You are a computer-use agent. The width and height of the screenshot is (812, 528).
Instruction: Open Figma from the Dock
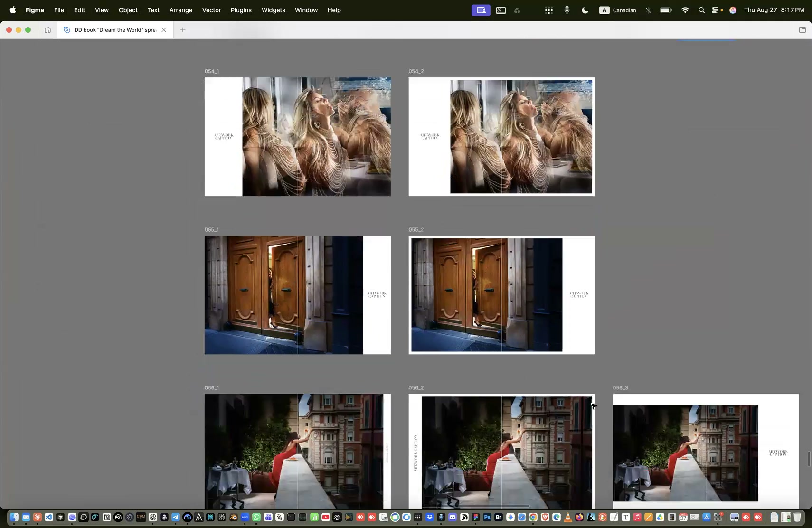[475, 517]
